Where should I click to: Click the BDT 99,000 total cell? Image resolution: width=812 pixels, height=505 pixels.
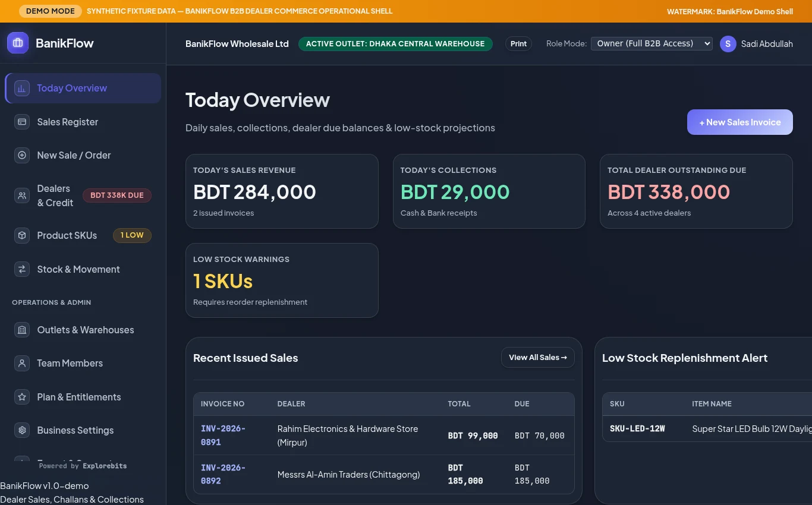pyautogui.click(x=473, y=435)
